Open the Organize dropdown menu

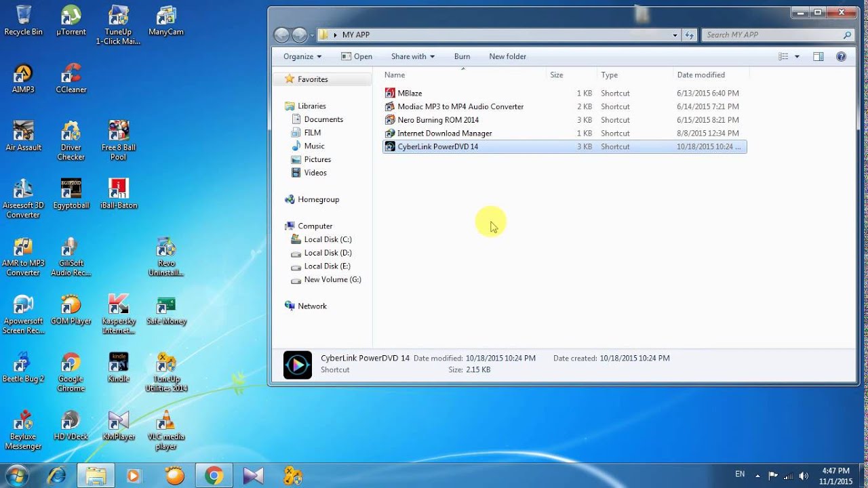302,56
